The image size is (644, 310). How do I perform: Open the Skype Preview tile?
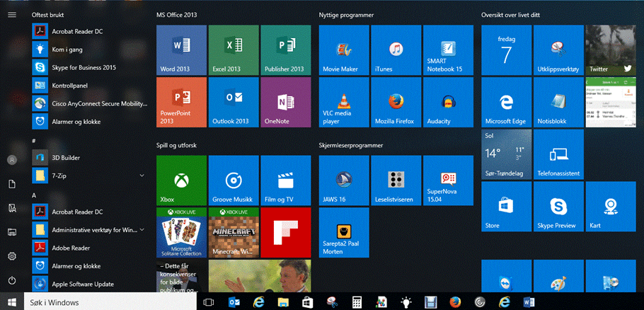tap(559, 207)
